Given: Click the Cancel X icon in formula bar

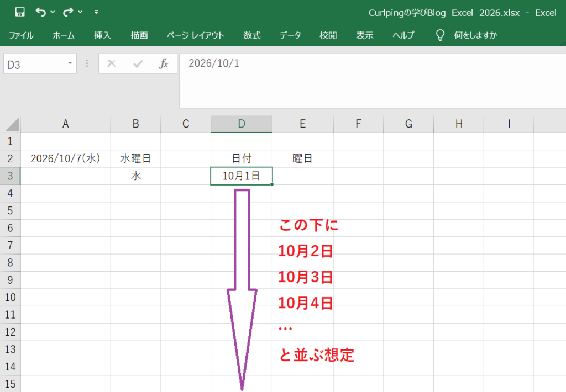Looking at the screenshot, I should tap(112, 64).
